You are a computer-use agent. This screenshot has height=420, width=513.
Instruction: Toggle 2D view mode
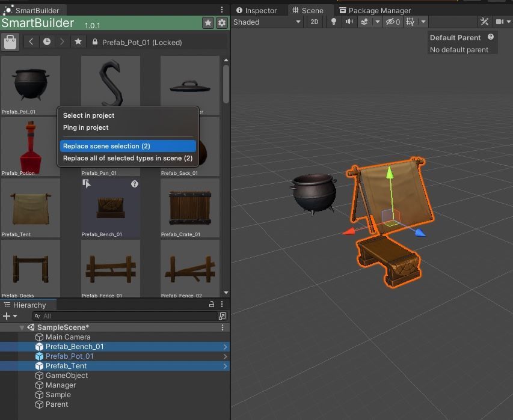point(315,22)
